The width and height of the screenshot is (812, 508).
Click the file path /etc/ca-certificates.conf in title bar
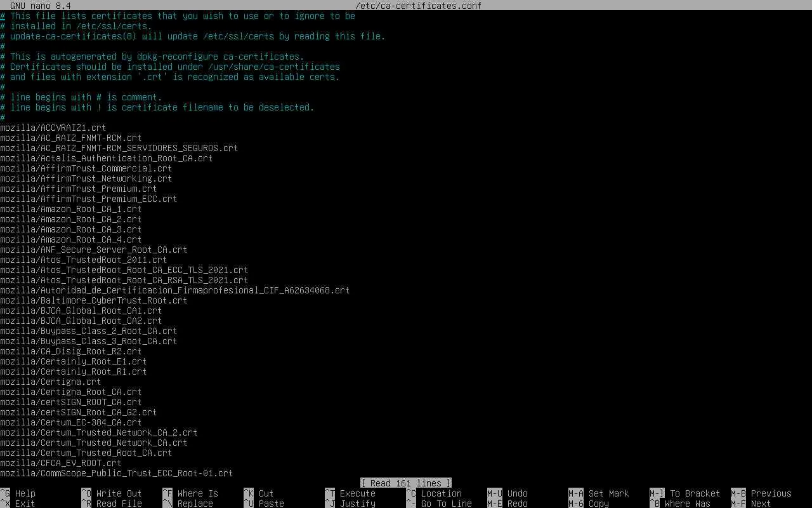418,6
